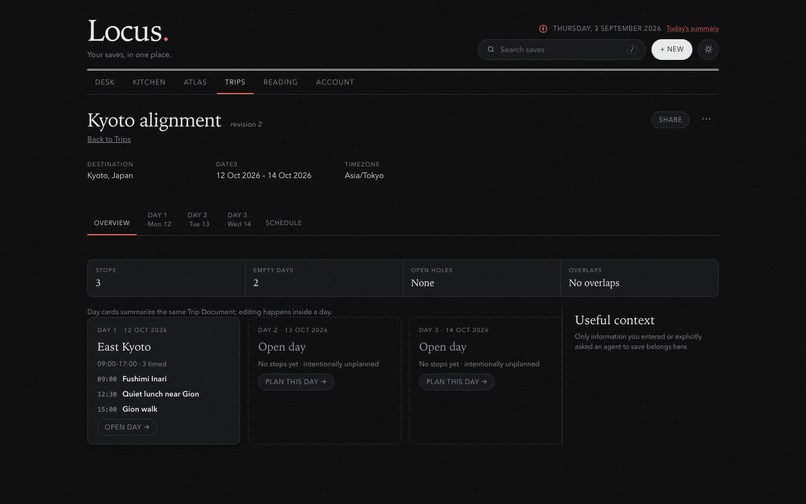Click Open Day button on East Kyoto card

pyautogui.click(x=127, y=427)
